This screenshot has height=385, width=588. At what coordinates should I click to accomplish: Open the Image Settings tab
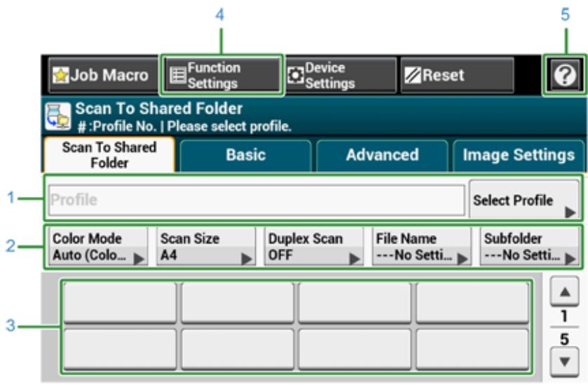pos(518,156)
